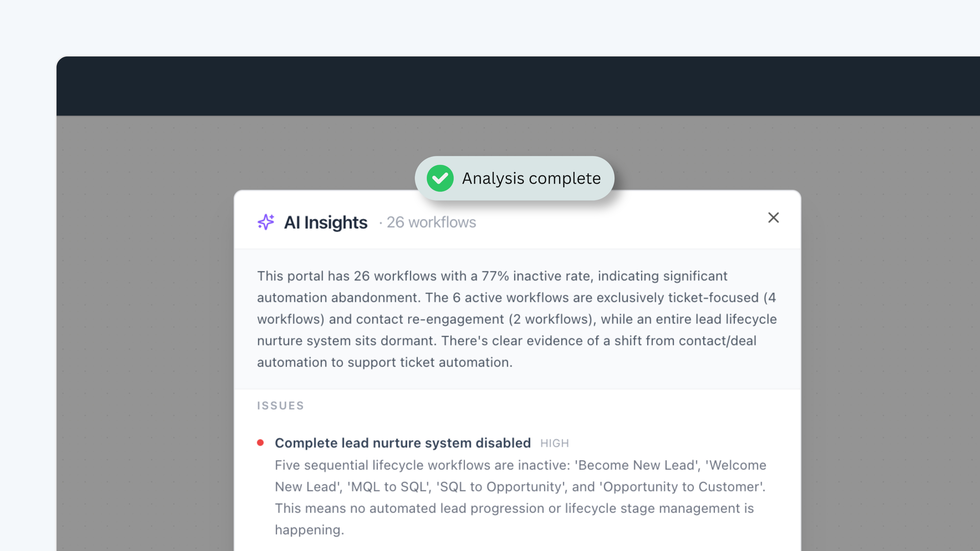Open the 26 workflows view

tap(431, 222)
